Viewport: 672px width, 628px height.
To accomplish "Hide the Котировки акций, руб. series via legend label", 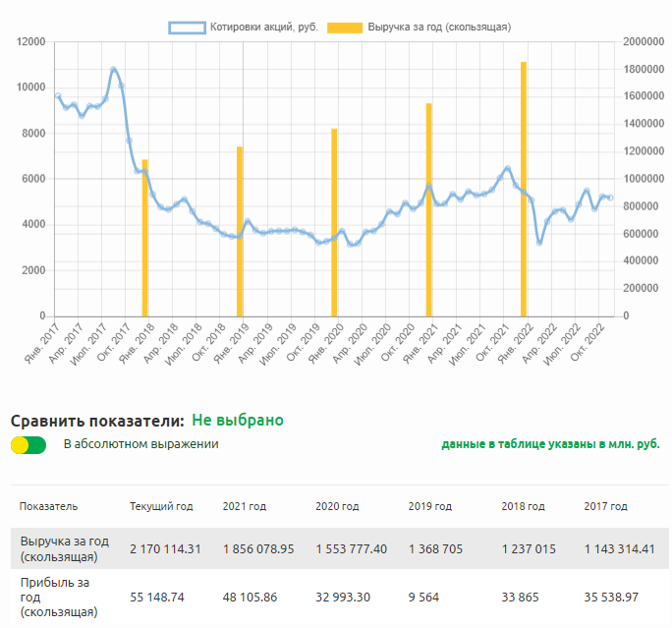I will [263, 28].
